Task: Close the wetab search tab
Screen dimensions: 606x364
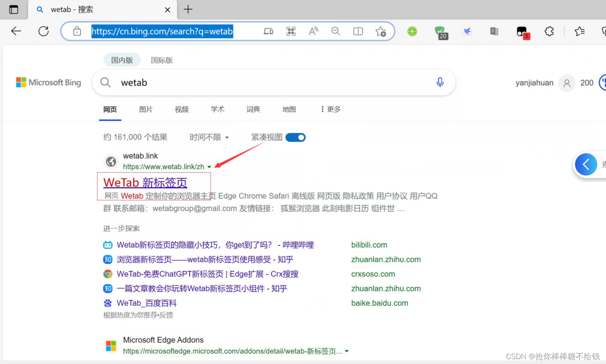Action: 167,10
